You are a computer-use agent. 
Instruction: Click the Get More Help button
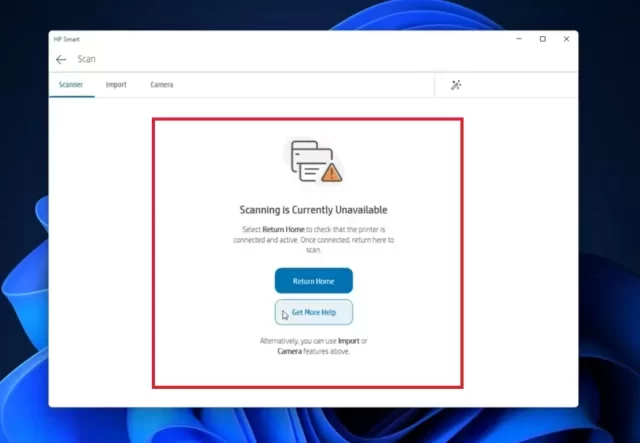[x=314, y=313]
